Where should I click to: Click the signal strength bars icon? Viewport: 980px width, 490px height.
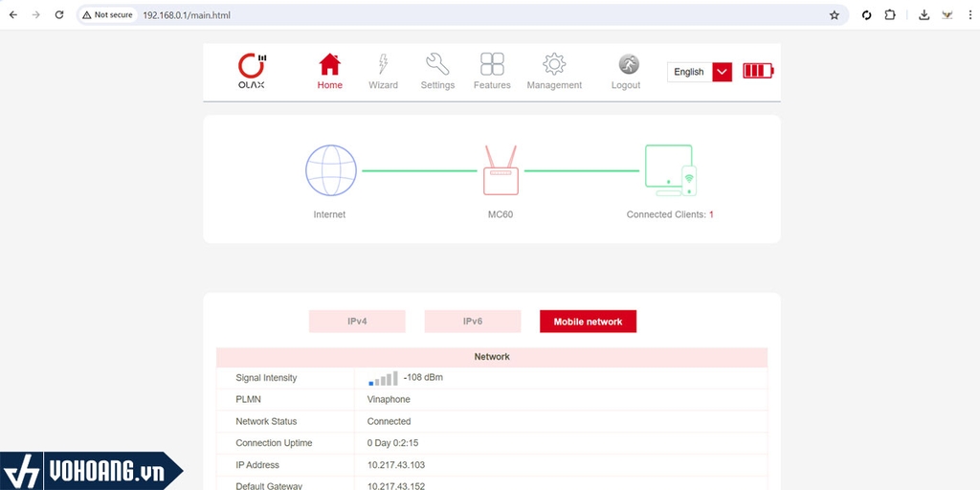[x=383, y=378]
